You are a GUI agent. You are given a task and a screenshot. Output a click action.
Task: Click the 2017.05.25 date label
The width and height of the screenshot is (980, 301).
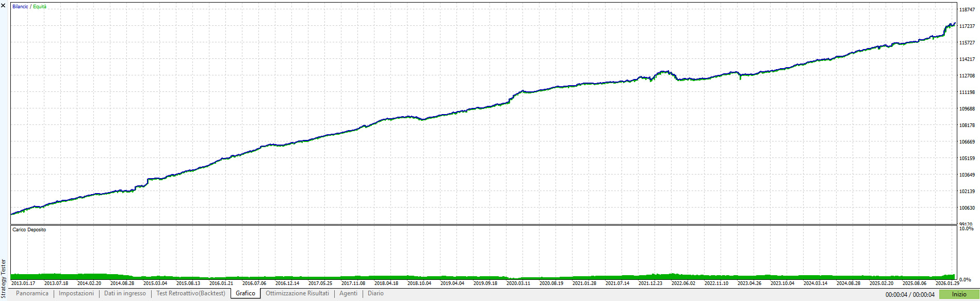coord(320,283)
